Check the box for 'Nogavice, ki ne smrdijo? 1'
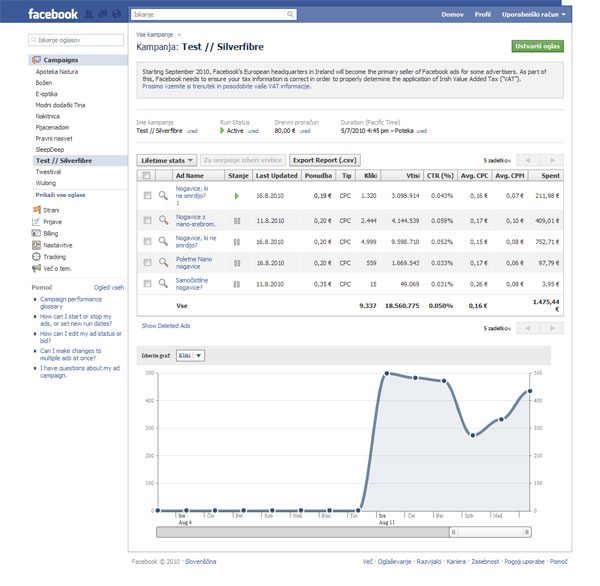 [x=147, y=196]
